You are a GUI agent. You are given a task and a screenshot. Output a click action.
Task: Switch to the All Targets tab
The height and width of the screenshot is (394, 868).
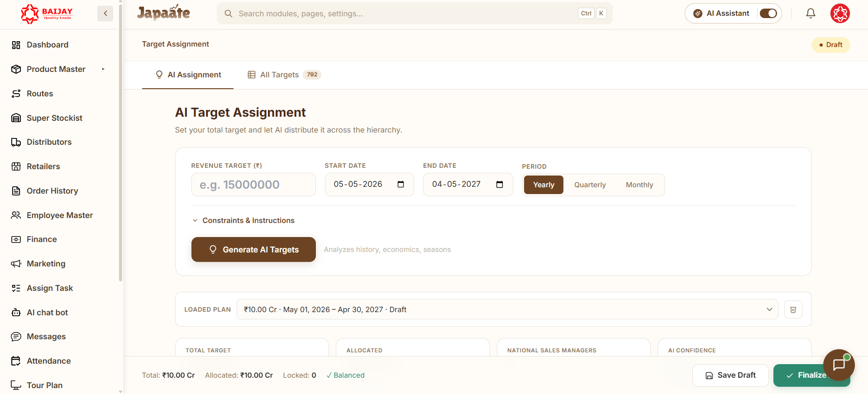click(284, 75)
